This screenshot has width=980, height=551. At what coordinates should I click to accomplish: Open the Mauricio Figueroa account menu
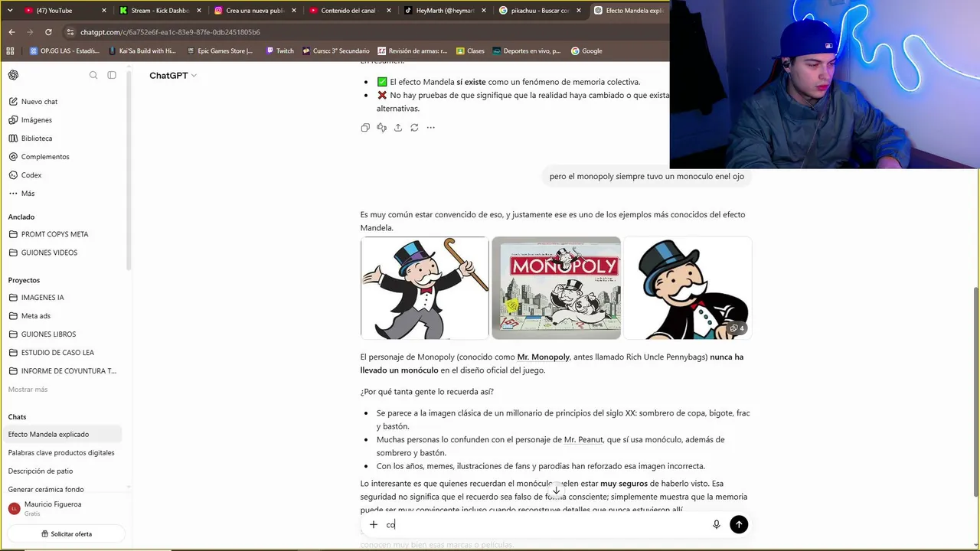pos(64,508)
